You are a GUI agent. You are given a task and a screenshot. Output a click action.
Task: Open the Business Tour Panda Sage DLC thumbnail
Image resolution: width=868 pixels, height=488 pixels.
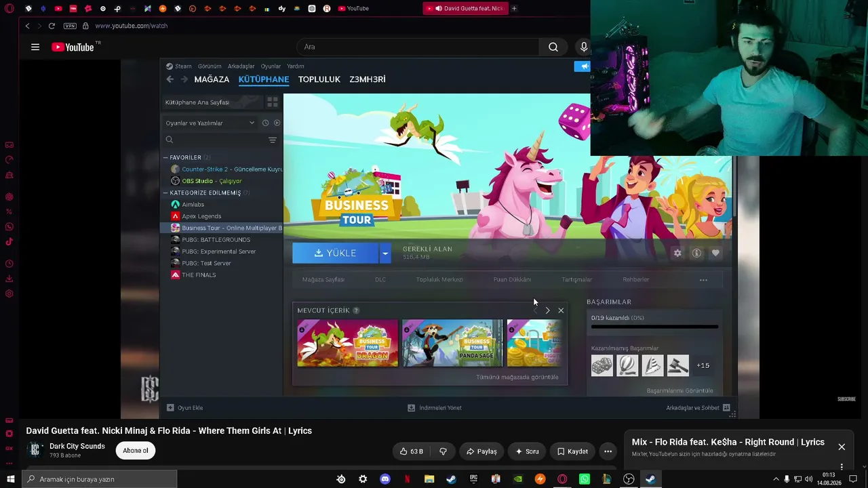pos(453,343)
